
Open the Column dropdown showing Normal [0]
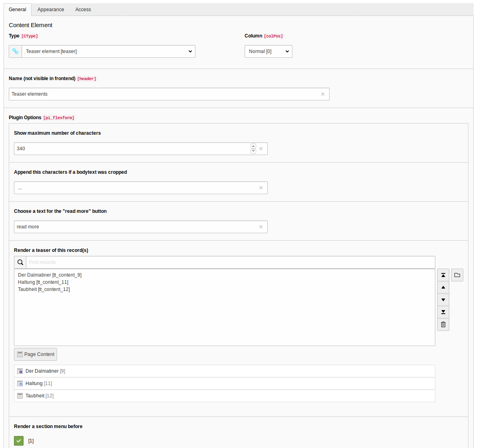(268, 51)
